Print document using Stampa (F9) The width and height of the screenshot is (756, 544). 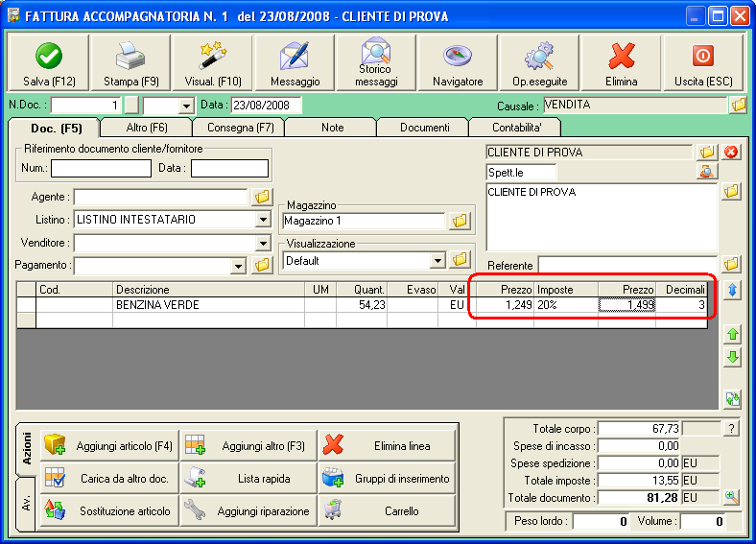tap(130, 62)
